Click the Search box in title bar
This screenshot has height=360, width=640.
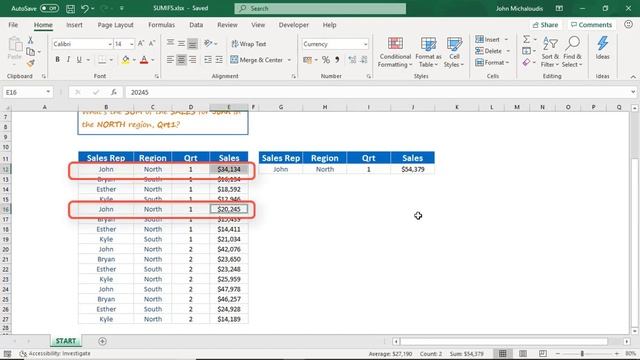(x=320, y=8)
